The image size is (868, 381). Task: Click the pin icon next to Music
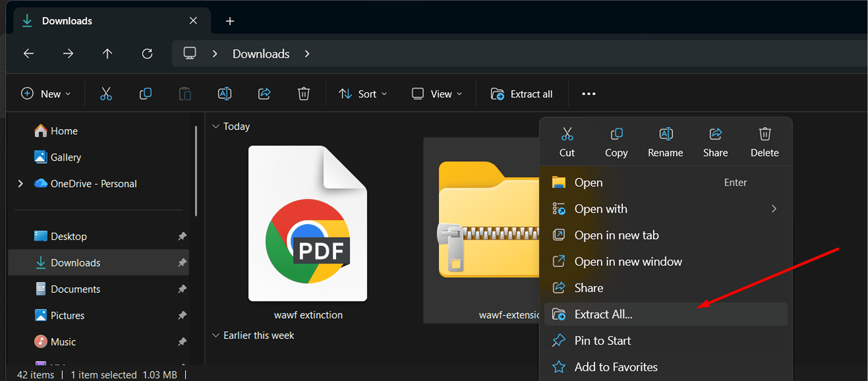[x=182, y=341]
